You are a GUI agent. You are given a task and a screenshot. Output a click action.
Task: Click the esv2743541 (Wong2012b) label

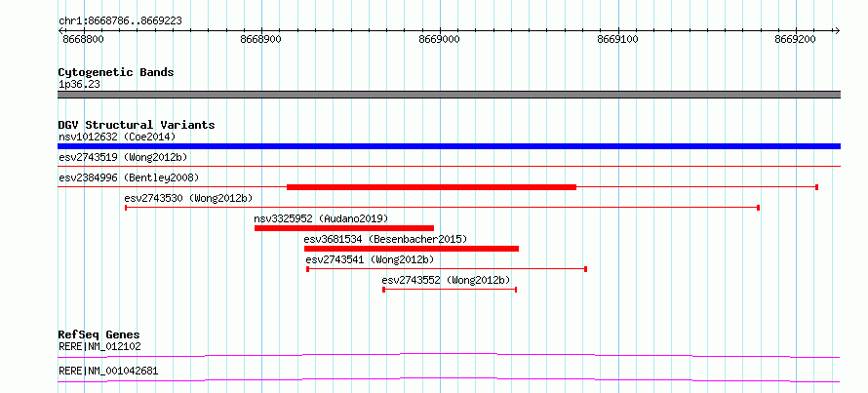[370, 259]
